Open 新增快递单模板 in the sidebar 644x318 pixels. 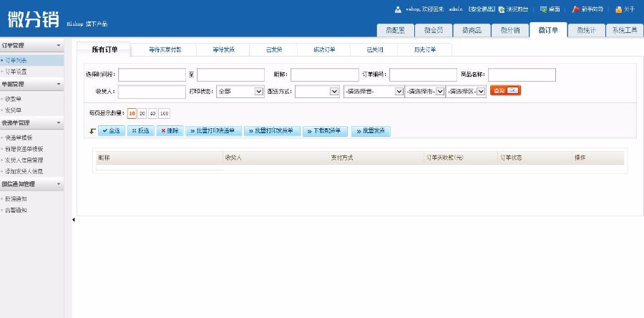click(24, 149)
